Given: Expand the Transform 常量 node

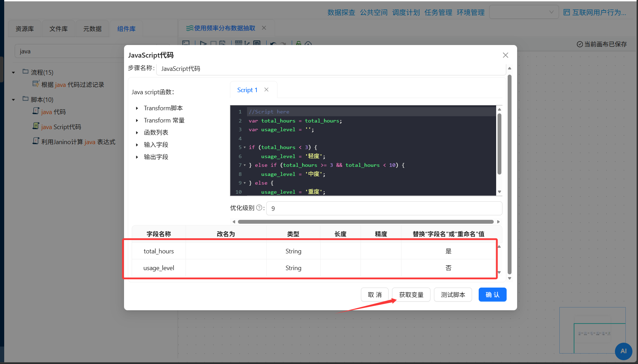Looking at the screenshot, I should pos(137,120).
